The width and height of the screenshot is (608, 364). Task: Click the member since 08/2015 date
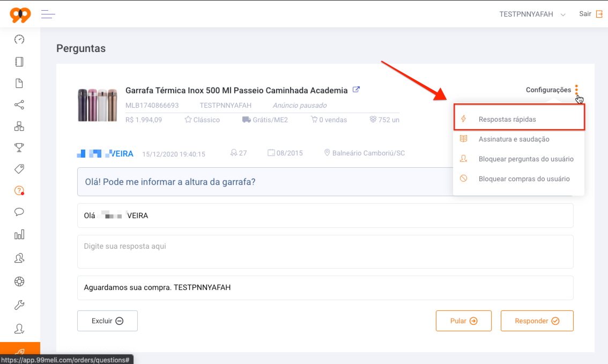(x=285, y=153)
